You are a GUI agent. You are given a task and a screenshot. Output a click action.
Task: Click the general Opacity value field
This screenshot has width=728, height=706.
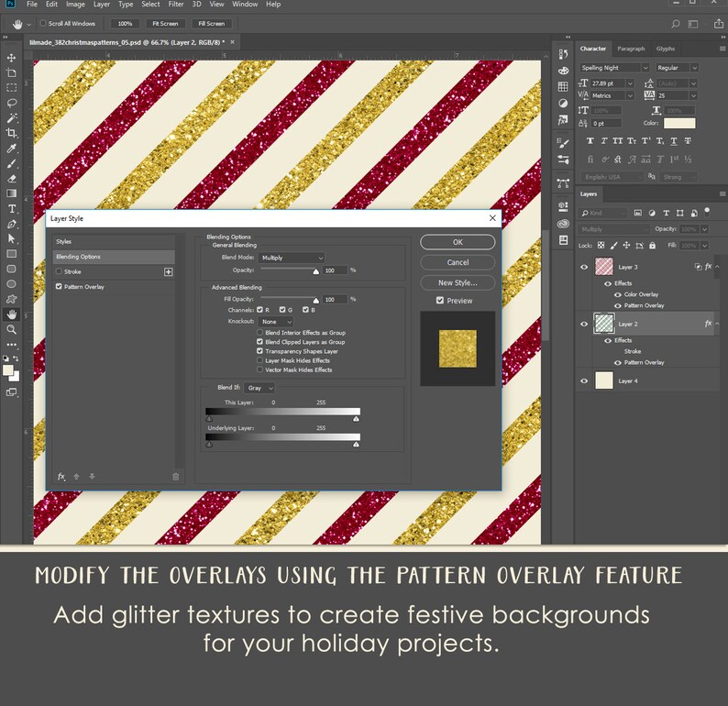pos(336,270)
